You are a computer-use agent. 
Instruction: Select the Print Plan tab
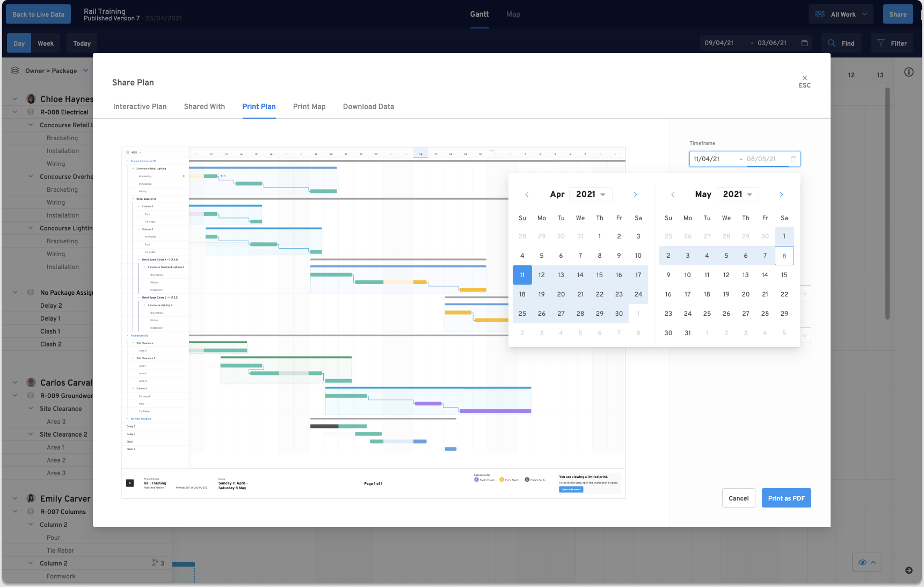(259, 106)
